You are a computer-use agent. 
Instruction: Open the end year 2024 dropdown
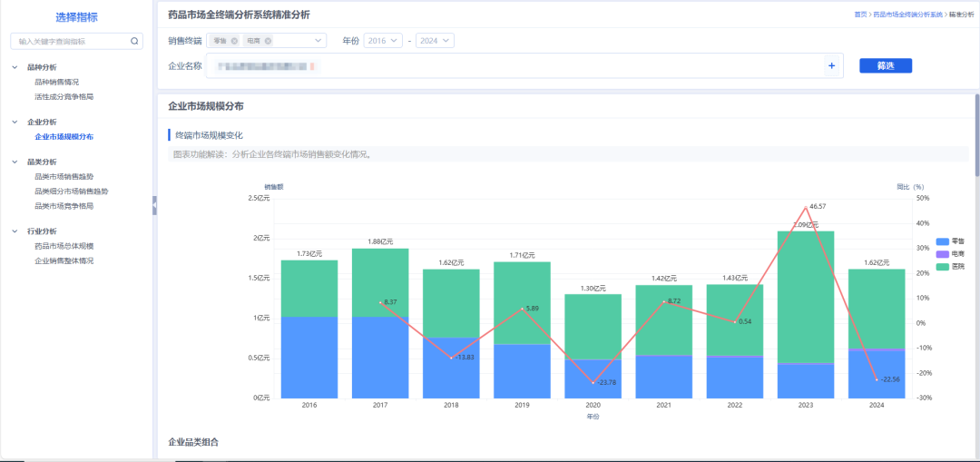click(x=435, y=41)
